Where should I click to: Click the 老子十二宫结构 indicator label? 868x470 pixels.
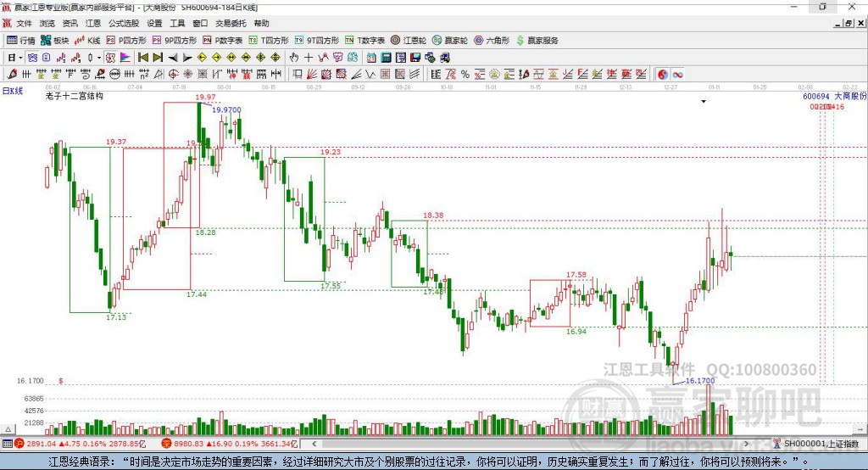[75, 96]
